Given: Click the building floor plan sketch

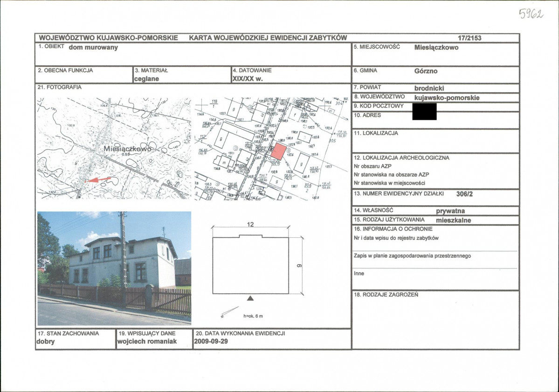Looking at the screenshot, I should (250, 264).
